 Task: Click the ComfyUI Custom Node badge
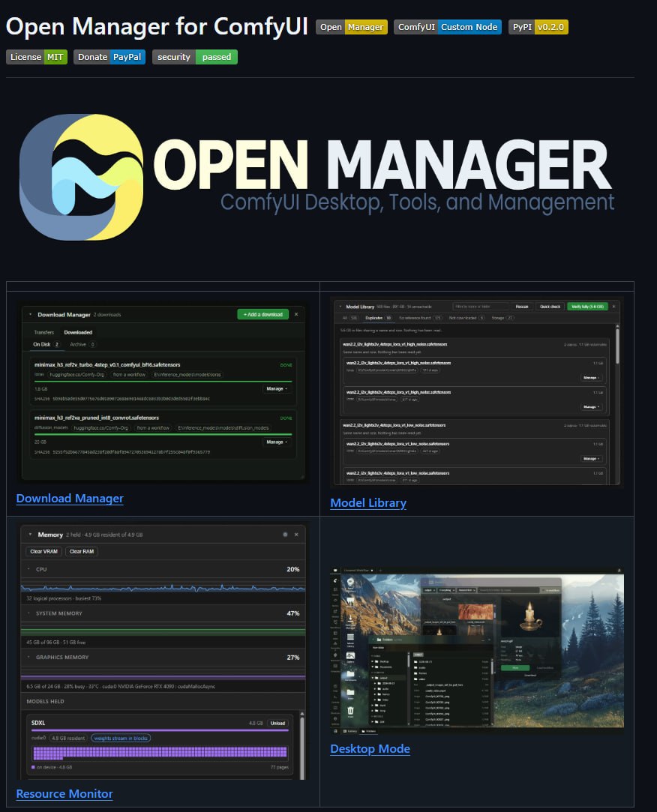tap(448, 27)
